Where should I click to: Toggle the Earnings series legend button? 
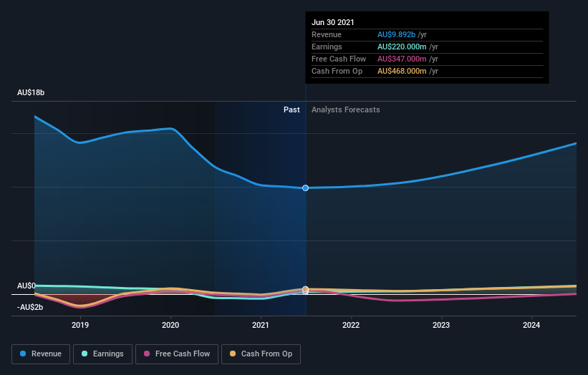[102, 354]
